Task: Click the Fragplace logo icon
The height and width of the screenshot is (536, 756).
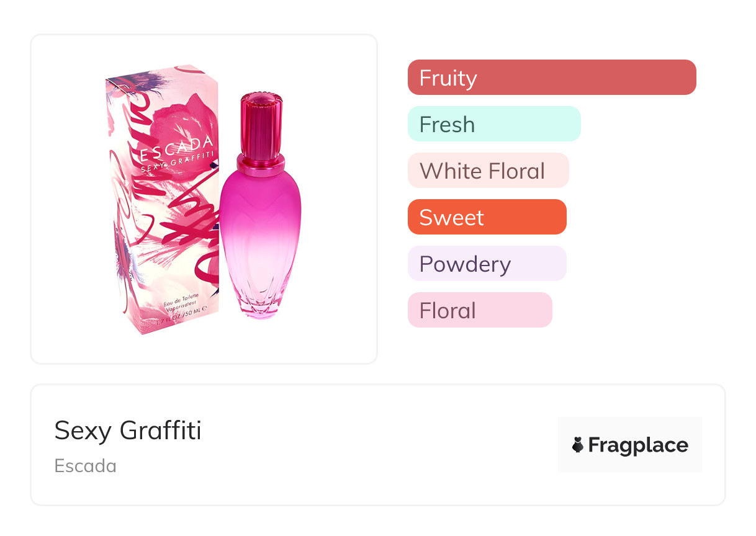Action: 578,445
